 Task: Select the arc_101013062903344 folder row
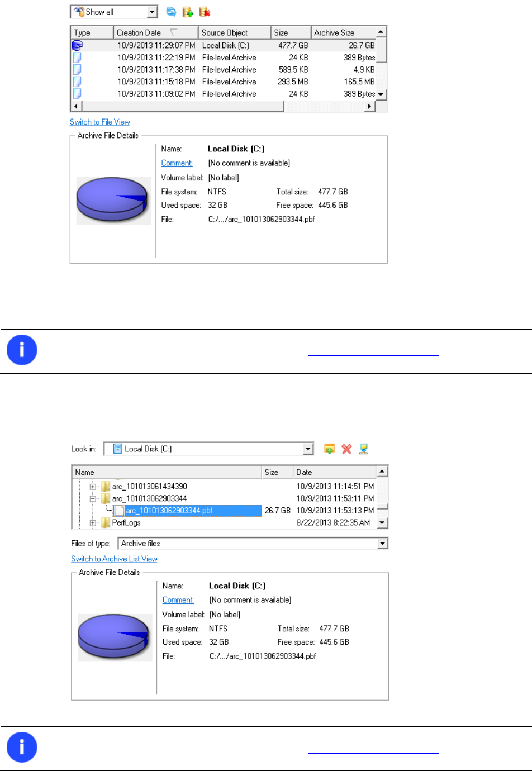pos(224,498)
